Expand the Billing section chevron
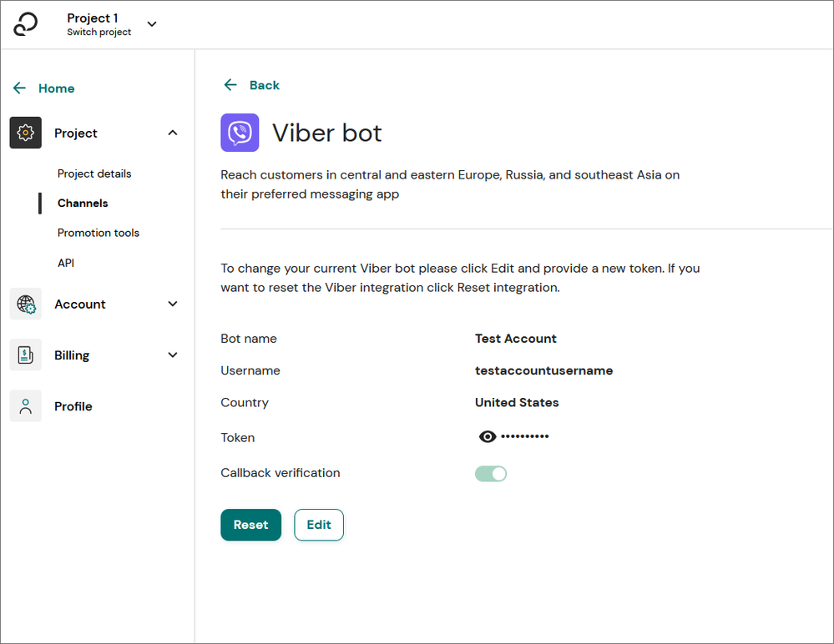834x644 pixels. (173, 355)
